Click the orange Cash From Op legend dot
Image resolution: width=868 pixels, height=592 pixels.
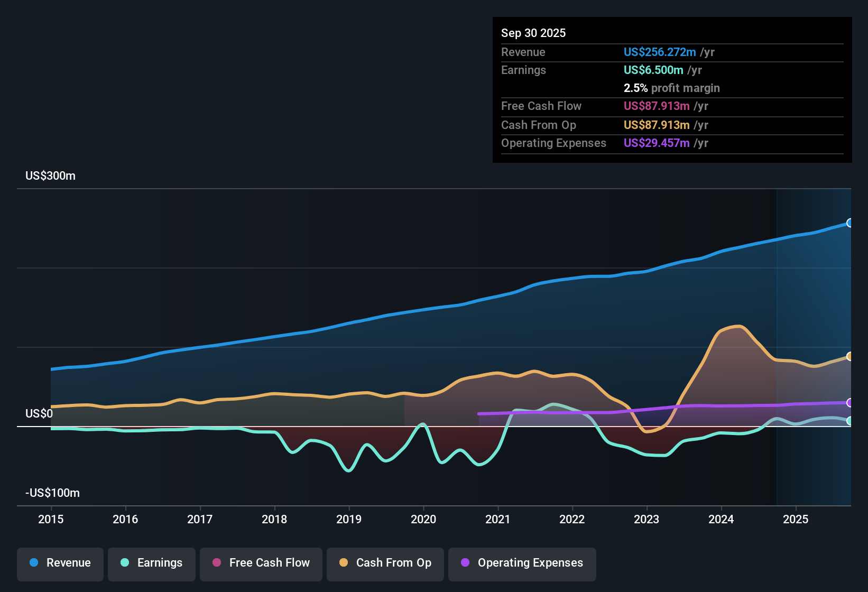click(x=344, y=563)
